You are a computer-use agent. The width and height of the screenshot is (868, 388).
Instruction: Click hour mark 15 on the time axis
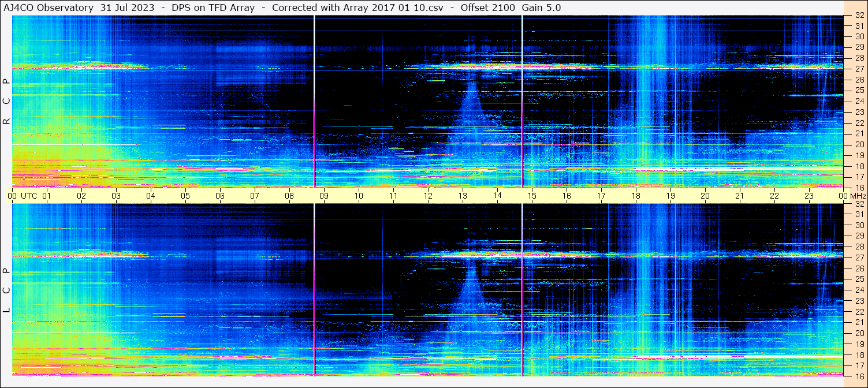coord(532,196)
